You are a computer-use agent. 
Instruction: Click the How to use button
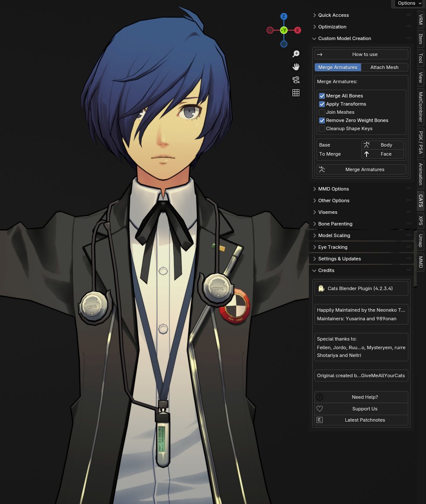361,54
